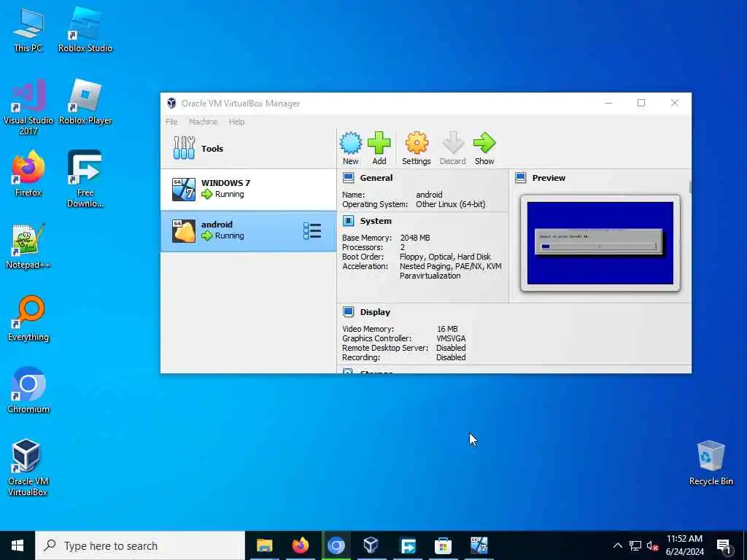Open the Help menu
The image size is (747, 560).
click(x=237, y=122)
